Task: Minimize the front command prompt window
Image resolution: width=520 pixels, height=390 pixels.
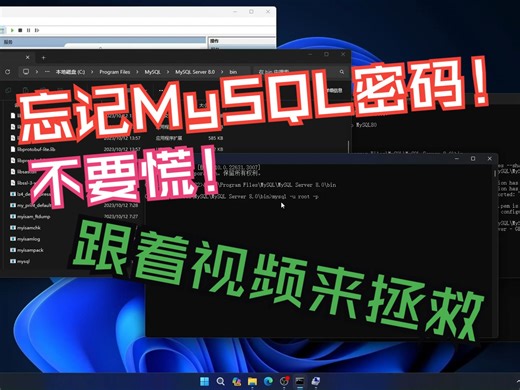Action: (x=457, y=159)
